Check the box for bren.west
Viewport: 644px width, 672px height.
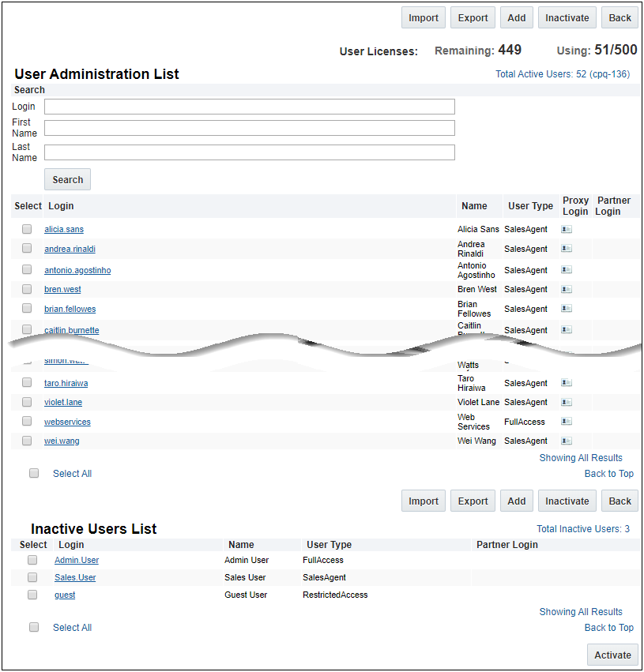(x=27, y=289)
